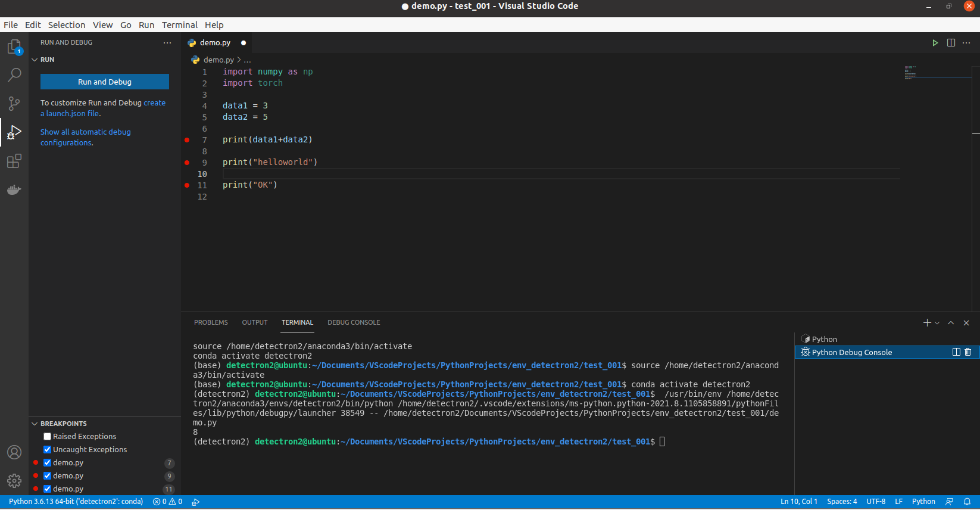Image resolution: width=980 pixels, height=510 pixels.
Task: Select the Run and Debug activity icon
Action: [x=14, y=132]
